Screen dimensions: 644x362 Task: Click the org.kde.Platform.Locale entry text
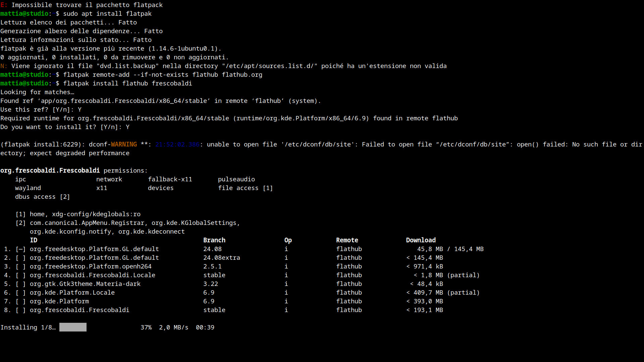click(x=72, y=293)
